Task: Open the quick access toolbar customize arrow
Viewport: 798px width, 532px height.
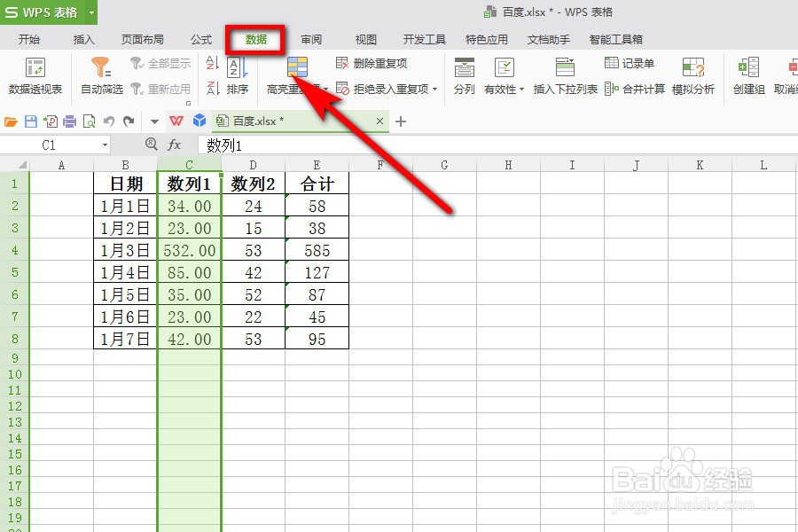Action: [153, 121]
